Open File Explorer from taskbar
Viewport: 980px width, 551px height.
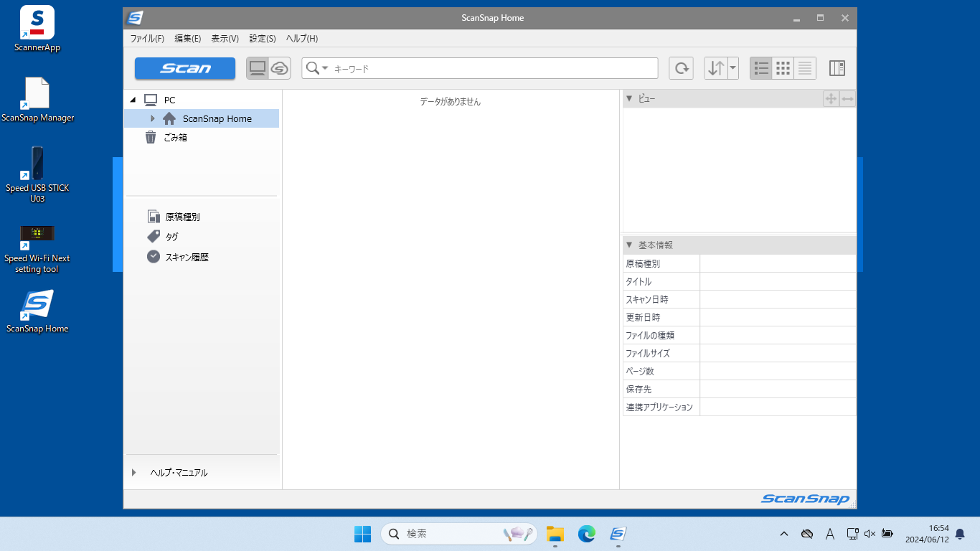click(x=555, y=534)
